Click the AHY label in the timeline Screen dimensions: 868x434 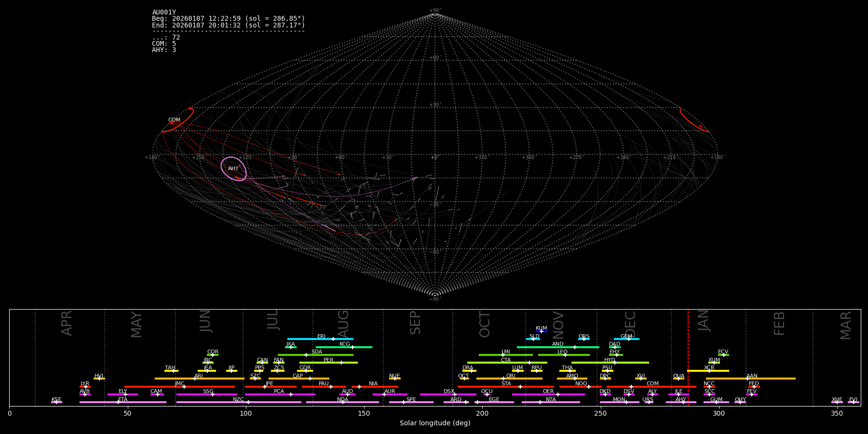pyautogui.click(x=681, y=400)
